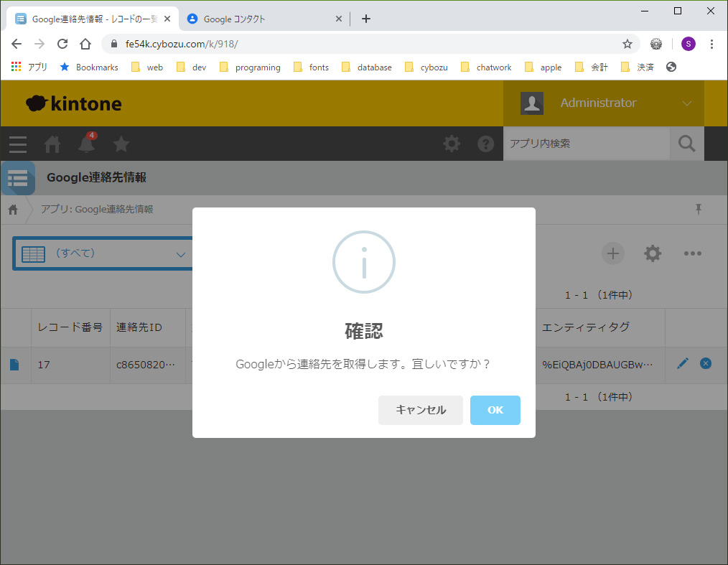Close the Google連絡先情報 browser tab
The image size is (728, 565).
[x=167, y=19]
